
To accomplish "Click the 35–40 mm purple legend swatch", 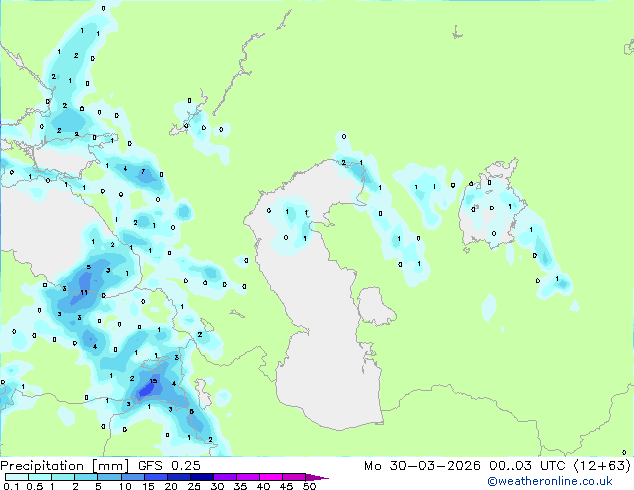I will [247, 477].
